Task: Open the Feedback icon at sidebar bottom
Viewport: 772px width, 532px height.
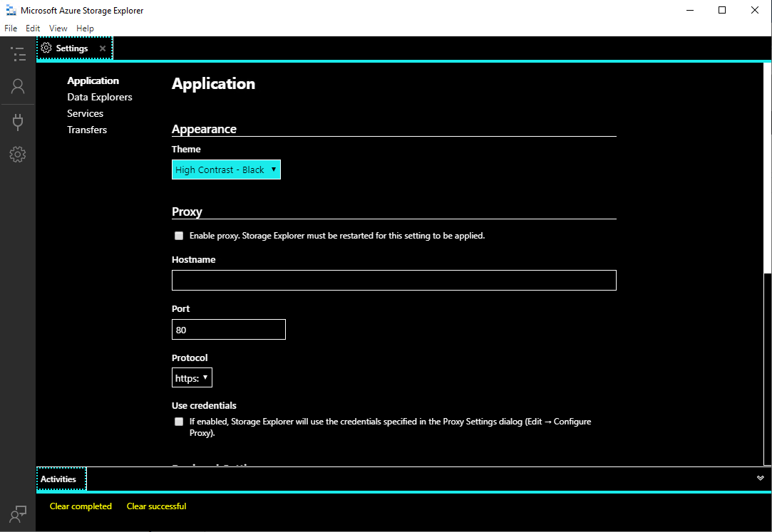Action: pos(18,513)
